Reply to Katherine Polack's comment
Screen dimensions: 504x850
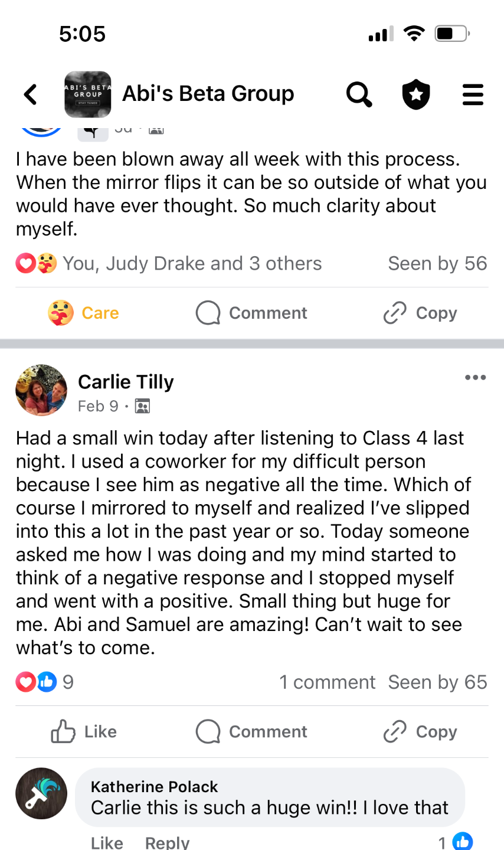(167, 842)
